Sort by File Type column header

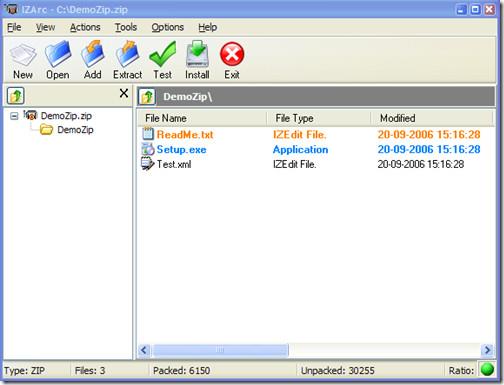point(319,118)
